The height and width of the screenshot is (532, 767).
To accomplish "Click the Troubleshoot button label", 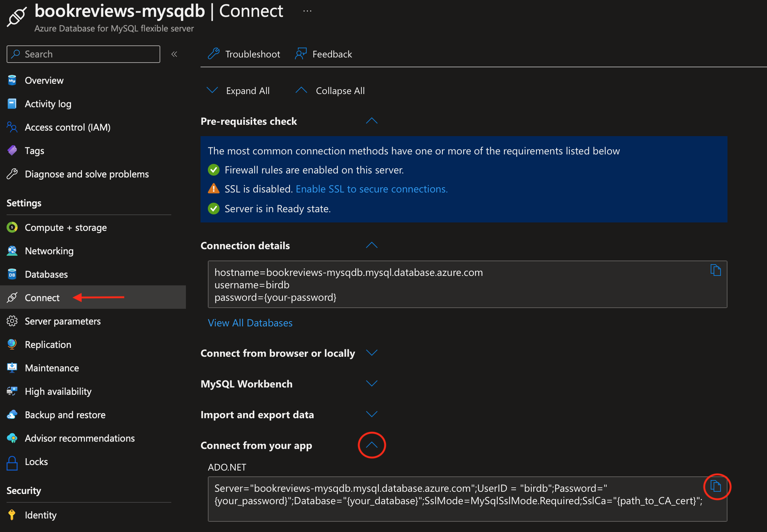I will pyautogui.click(x=252, y=54).
